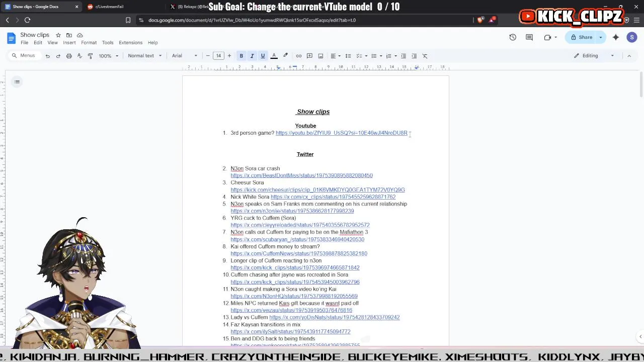Click the Undo arrow in the toolbar
644x362 pixels.
47,56
